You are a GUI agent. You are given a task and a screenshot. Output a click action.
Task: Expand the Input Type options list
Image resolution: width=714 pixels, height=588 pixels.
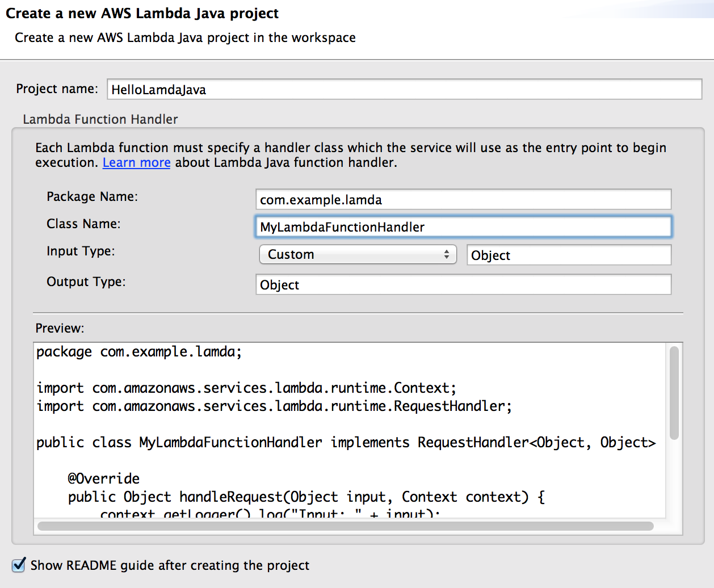tap(358, 254)
